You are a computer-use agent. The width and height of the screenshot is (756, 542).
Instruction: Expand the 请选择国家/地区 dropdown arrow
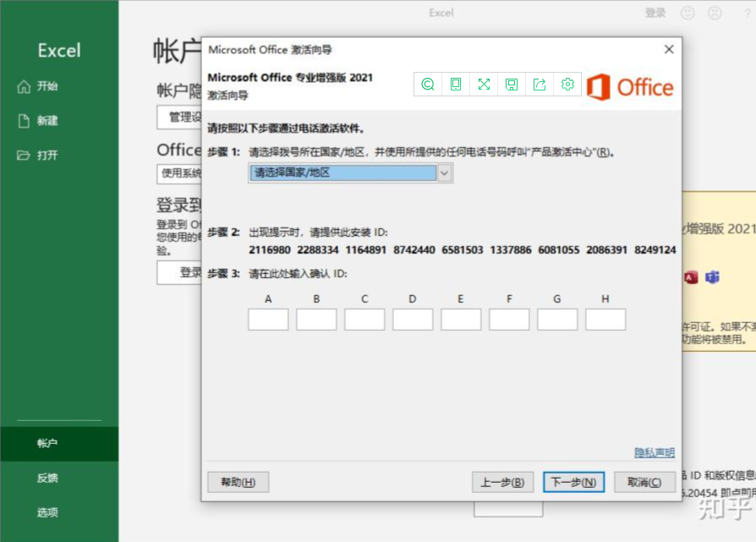(445, 173)
